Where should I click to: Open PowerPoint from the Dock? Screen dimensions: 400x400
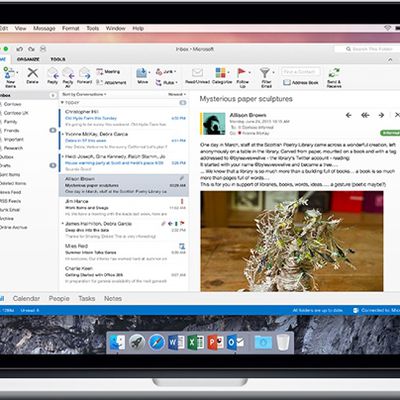[215, 342]
